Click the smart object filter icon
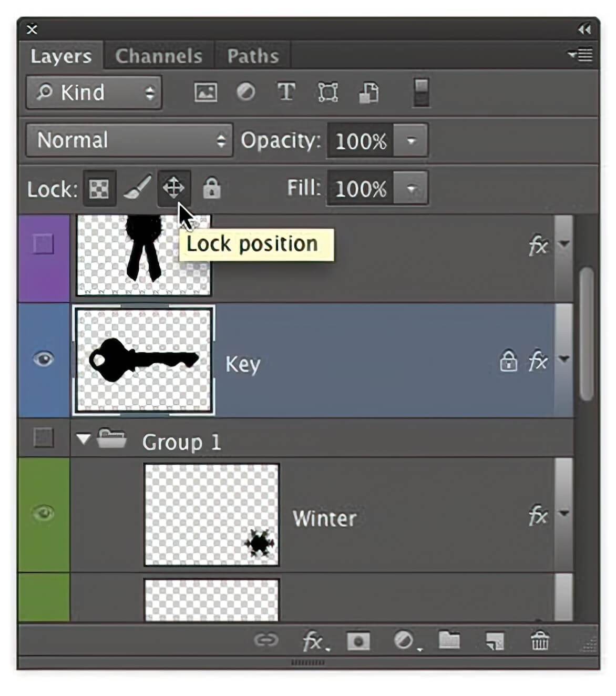The image size is (616, 696). [x=368, y=93]
